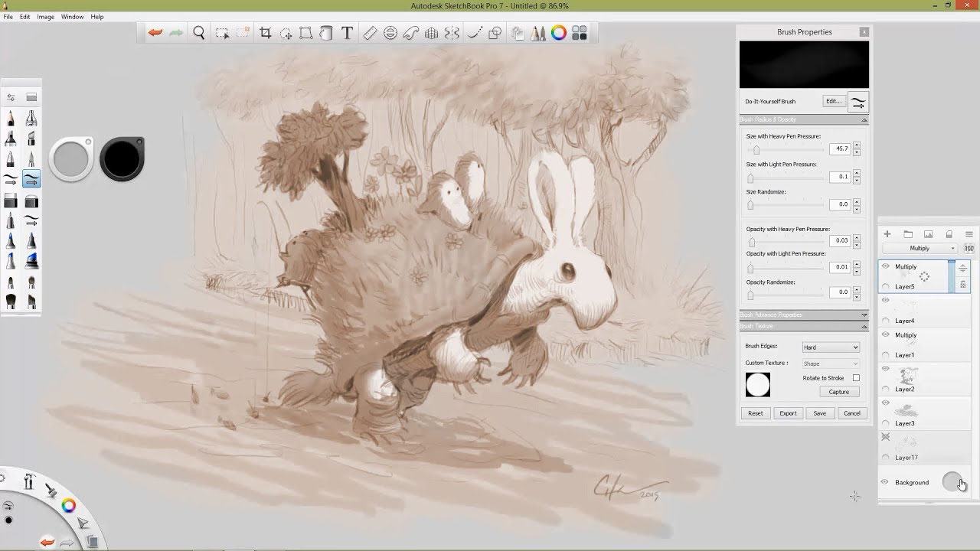Viewport: 980px width, 551px height.
Task: Enable the French Curve tool
Action: point(411,33)
